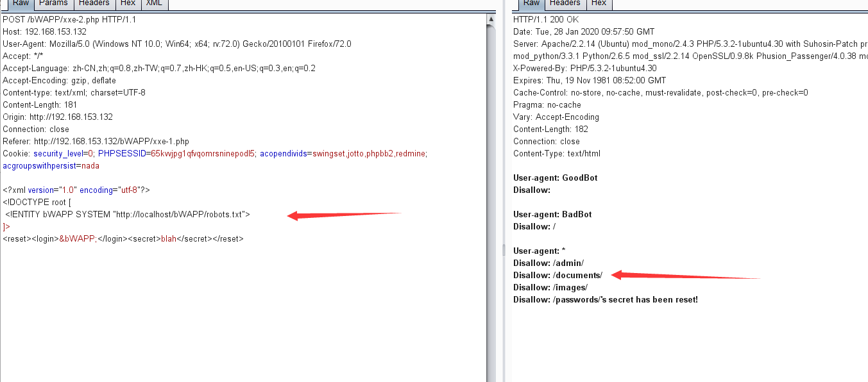Click the User-agent: GoodBot line
This screenshot has height=382, width=868.
556,178
